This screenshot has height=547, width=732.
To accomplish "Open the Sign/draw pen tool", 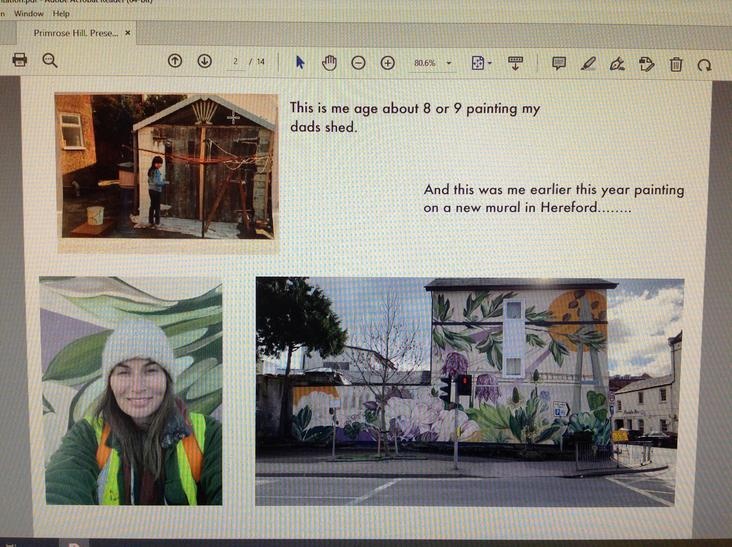I will [x=617, y=64].
